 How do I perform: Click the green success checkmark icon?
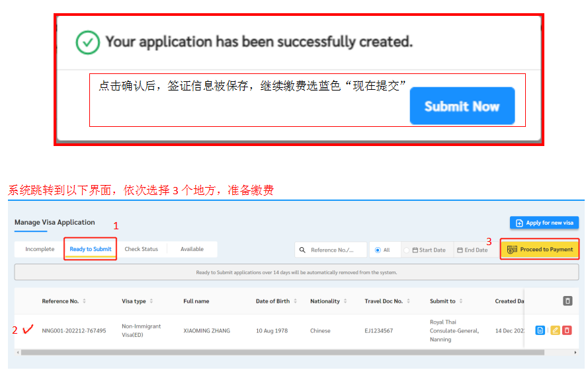87,42
